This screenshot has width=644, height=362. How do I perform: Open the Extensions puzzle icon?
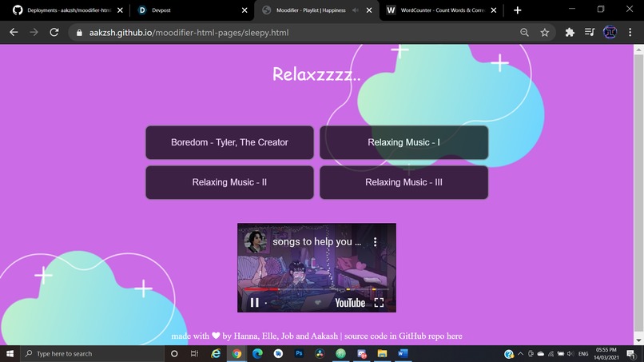[570, 33]
